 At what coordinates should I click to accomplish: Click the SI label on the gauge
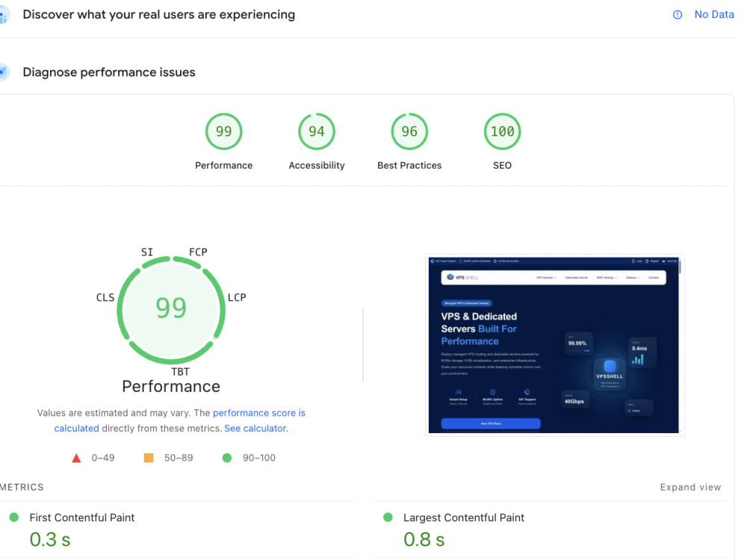146,252
